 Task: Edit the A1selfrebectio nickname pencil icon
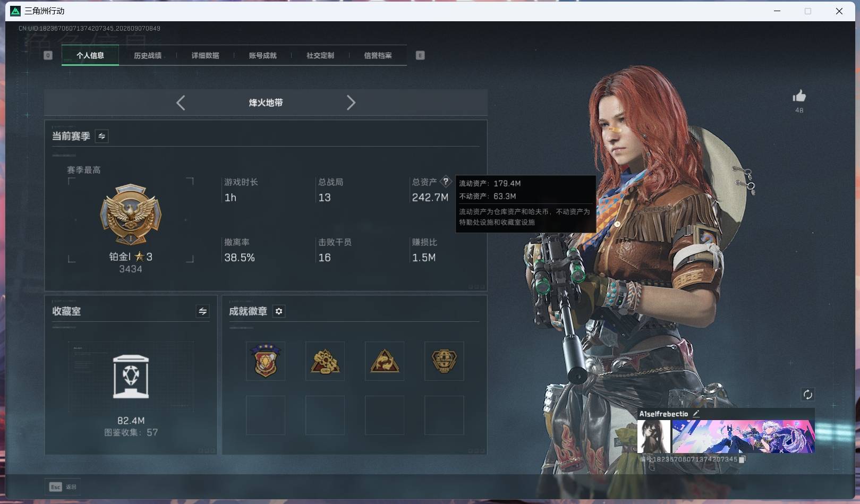pyautogui.click(x=696, y=413)
